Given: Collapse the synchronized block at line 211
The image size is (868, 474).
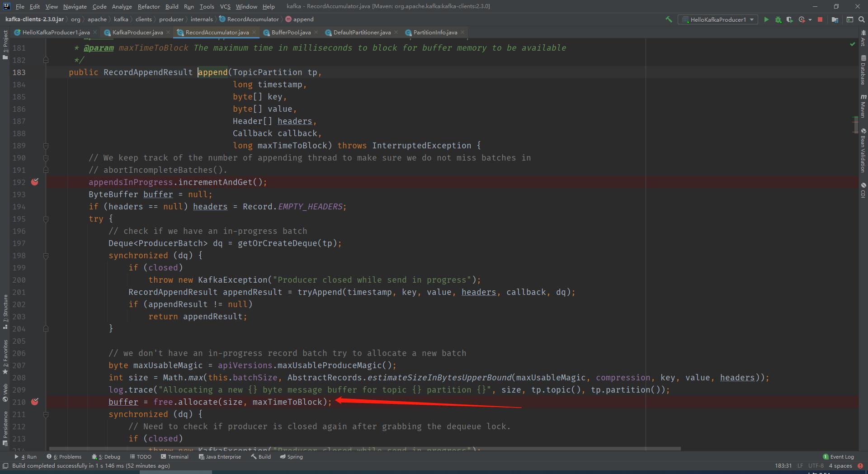Looking at the screenshot, I should click(x=46, y=414).
